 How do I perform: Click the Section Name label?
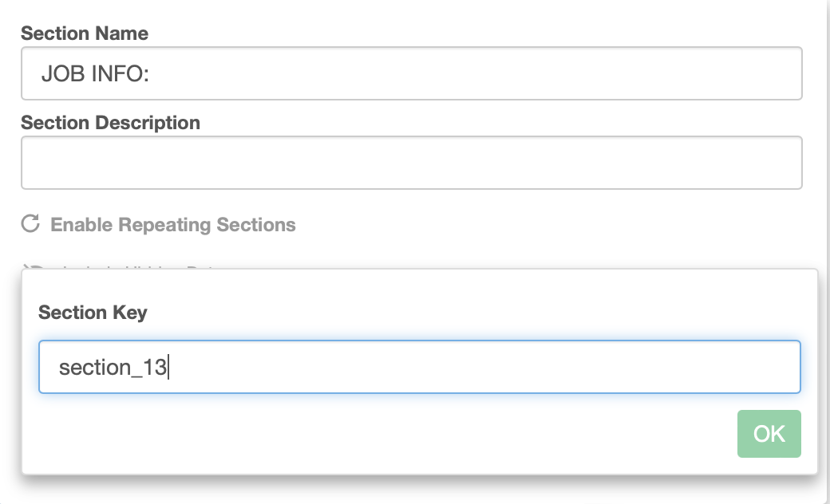(x=83, y=33)
